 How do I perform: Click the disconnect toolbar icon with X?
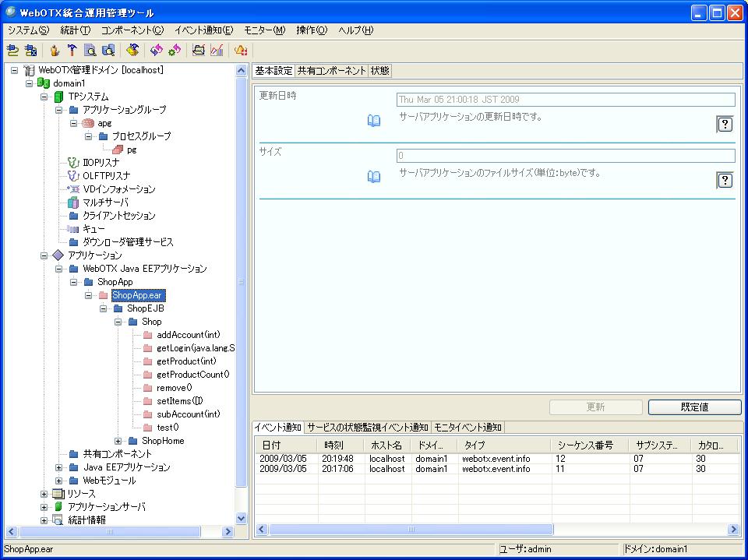click(x=30, y=51)
